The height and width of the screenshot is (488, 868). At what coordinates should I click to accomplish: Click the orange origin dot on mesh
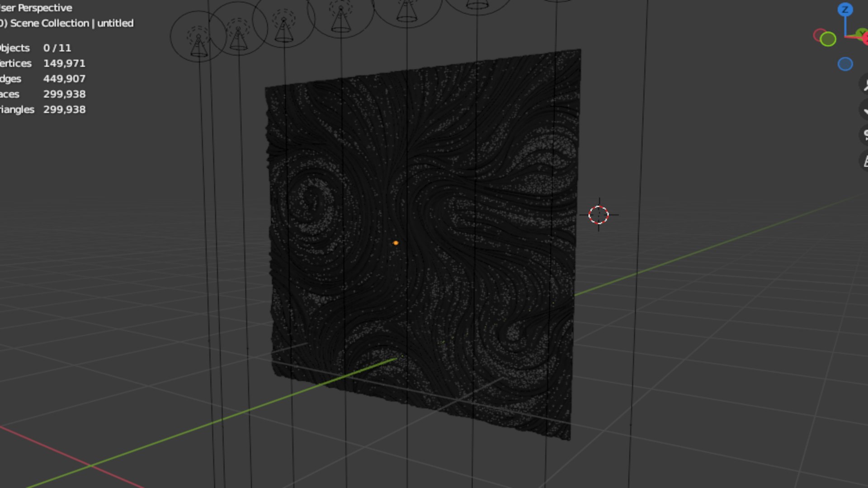(396, 243)
